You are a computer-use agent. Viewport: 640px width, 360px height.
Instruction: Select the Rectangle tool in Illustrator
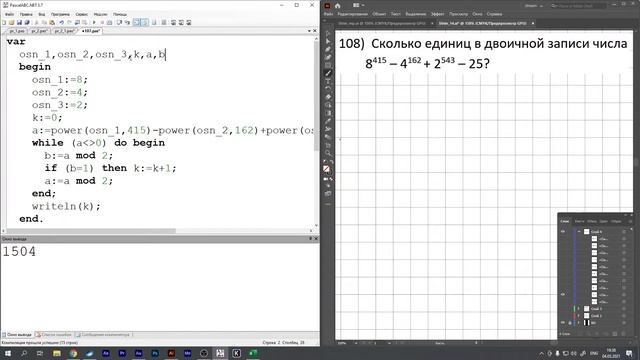coord(328,65)
